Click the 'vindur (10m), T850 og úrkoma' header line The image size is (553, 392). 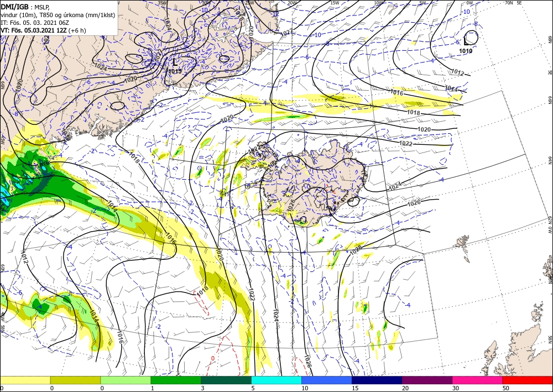[58, 15]
